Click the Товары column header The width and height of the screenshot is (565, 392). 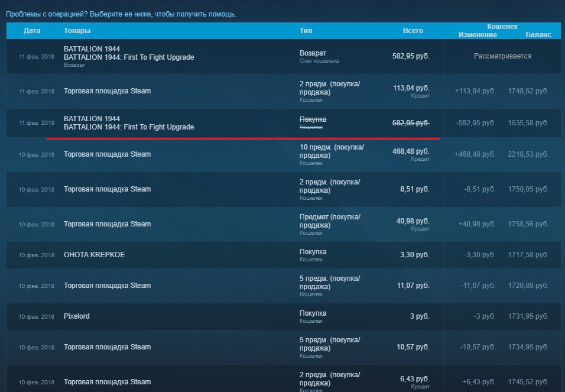tap(77, 31)
